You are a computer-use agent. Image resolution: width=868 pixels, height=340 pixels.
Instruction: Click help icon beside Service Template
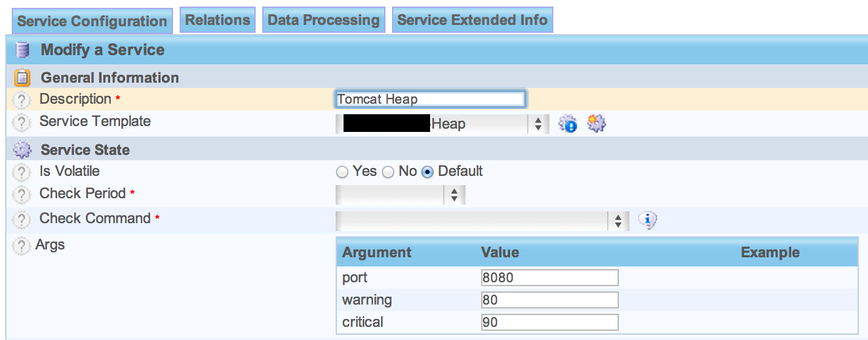(22, 123)
